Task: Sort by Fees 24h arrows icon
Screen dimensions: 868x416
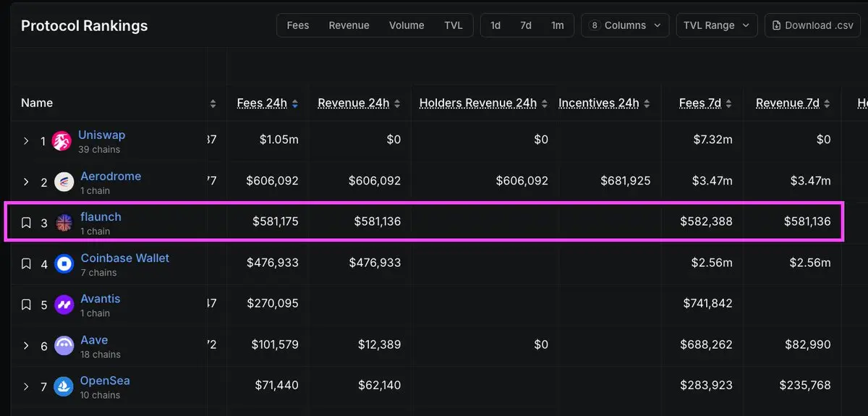Action: pyautogui.click(x=295, y=103)
